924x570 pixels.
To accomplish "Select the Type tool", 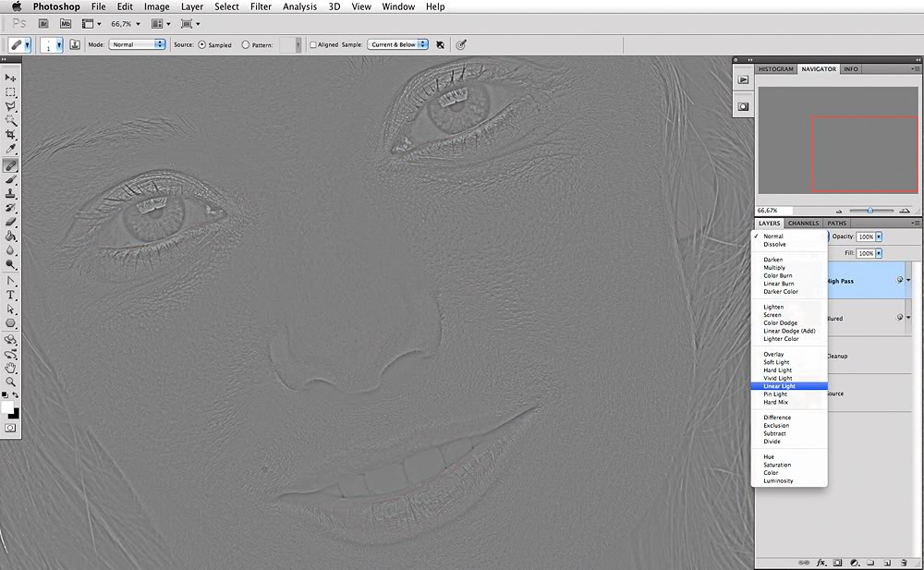I will coord(10,296).
